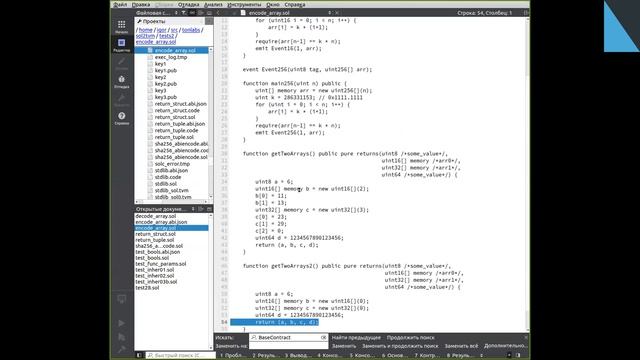Click the Replace with (Заменить на) input
The image size is (640, 360).
[x=289, y=346]
